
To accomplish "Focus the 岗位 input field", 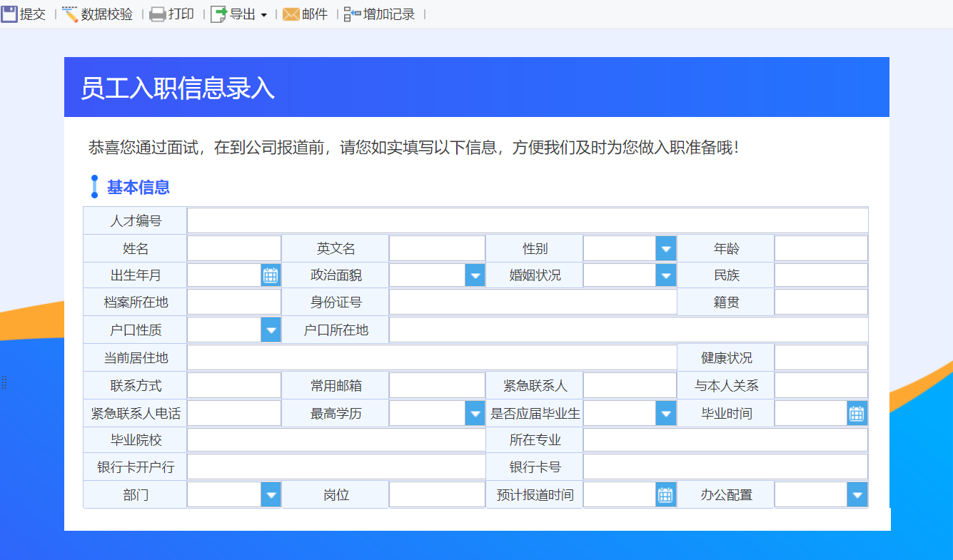I will click(437, 494).
